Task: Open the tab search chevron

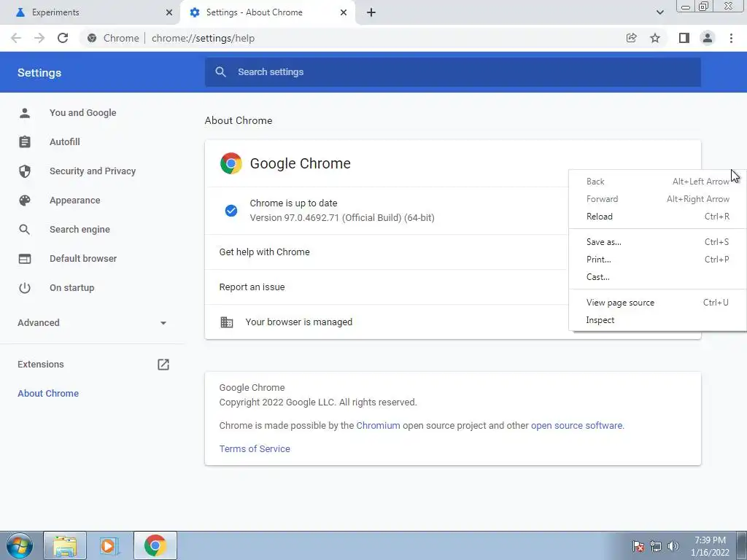Action: pyautogui.click(x=659, y=12)
